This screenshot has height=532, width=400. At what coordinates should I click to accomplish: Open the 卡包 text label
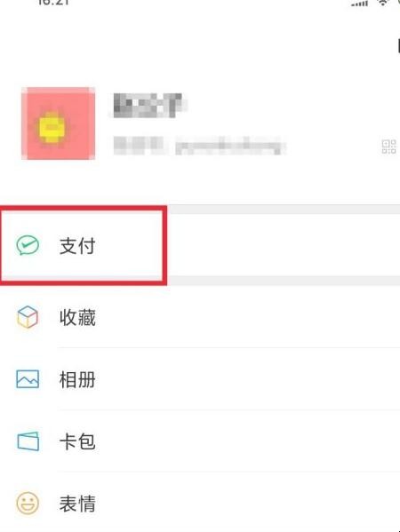click(x=77, y=441)
